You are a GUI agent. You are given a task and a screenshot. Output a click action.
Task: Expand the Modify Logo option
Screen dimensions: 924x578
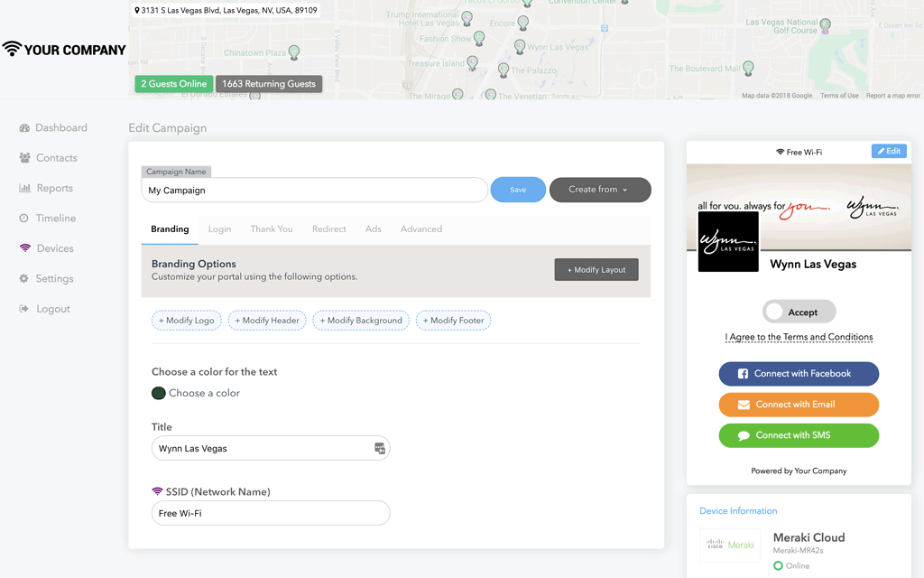pyautogui.click(x=187, y=321)
